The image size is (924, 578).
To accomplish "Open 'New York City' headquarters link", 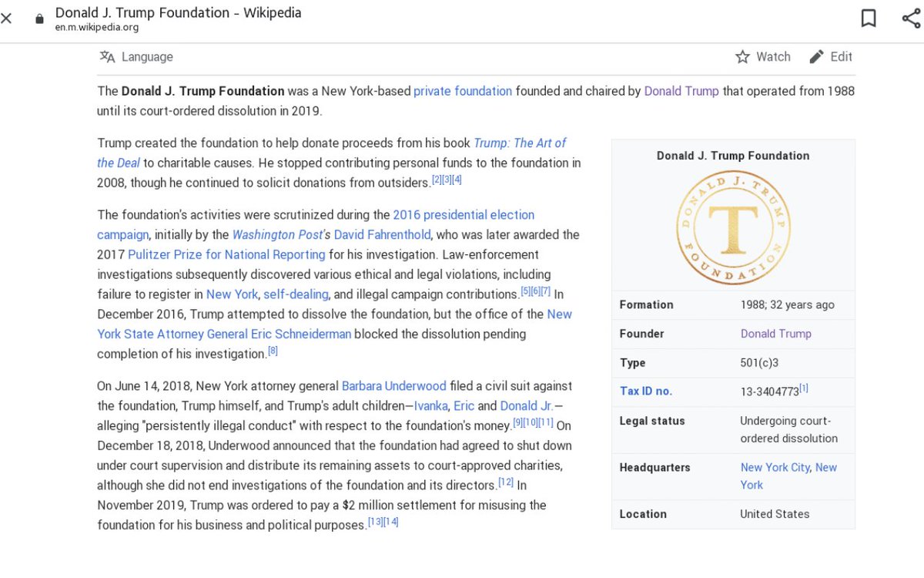I will point(775,467).
